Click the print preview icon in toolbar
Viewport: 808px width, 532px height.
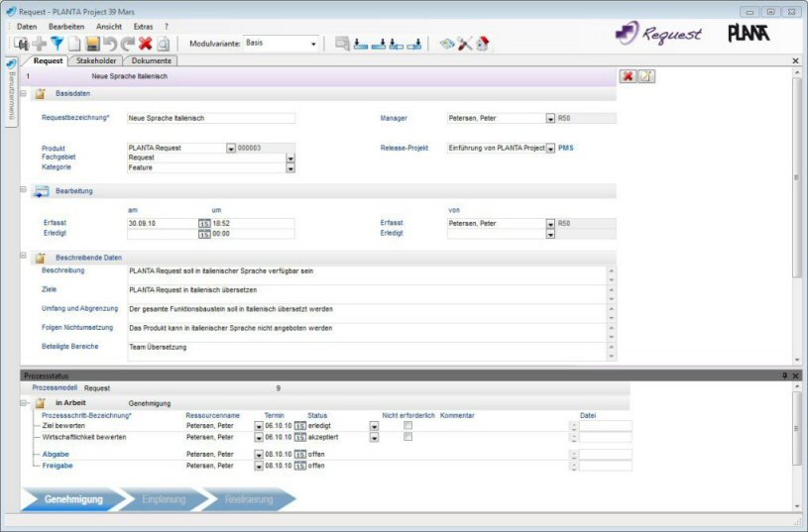(x=164, y=44)
